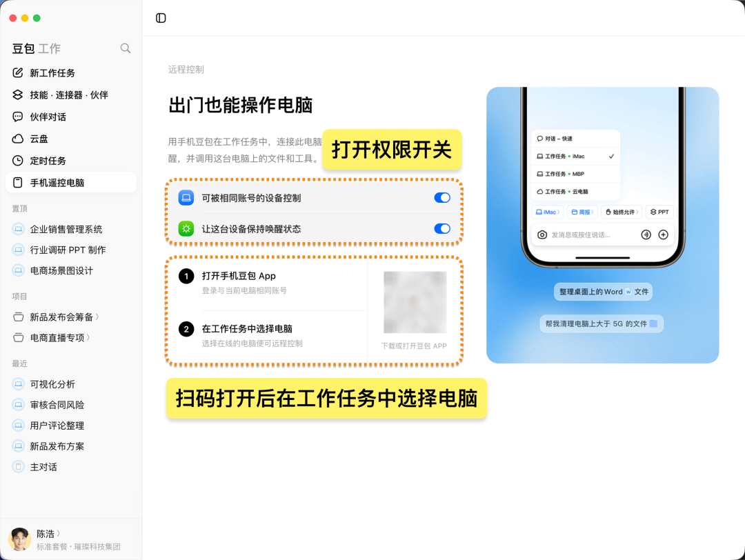This screenshot has height=560, width=745.
Task: Click the blue computer icon for device control
Action: tap(186, 198)
